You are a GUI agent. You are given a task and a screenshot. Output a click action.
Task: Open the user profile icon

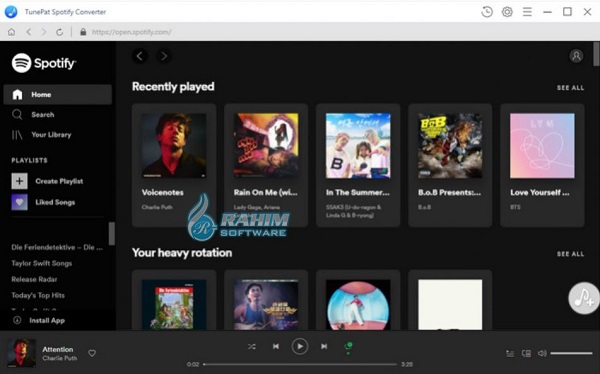[x=576, y=56]
